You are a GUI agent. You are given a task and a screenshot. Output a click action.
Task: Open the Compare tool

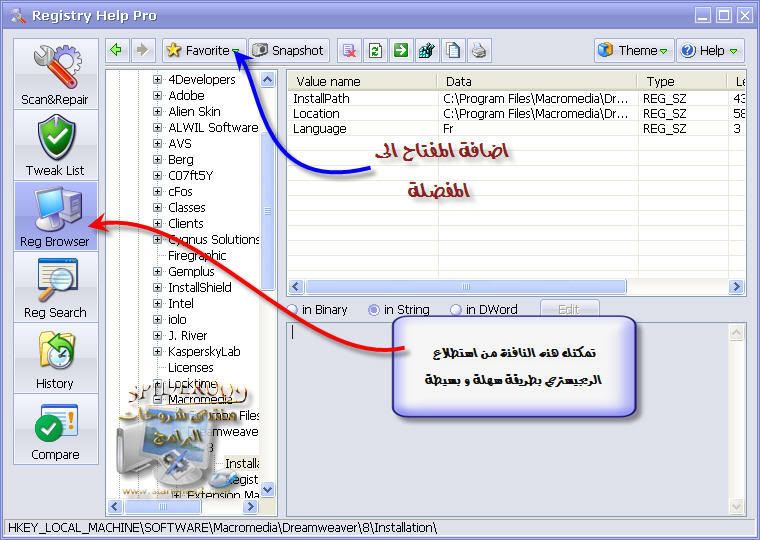(x=55, y=429)
